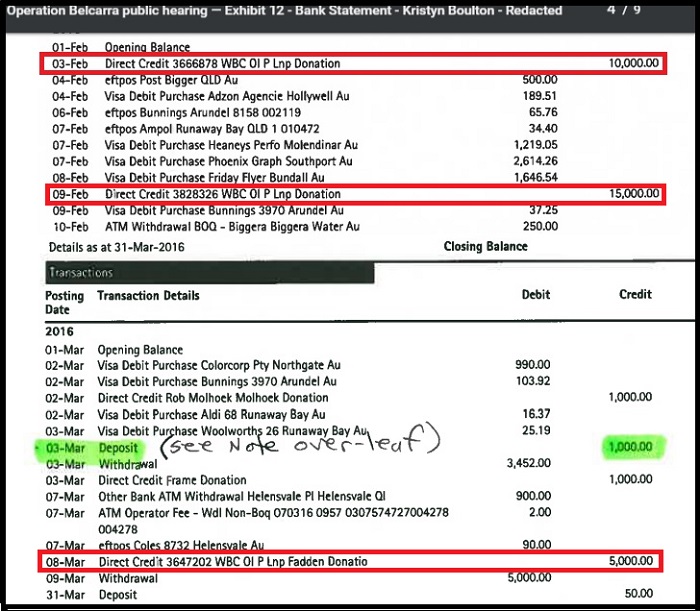Click the green highlighted 1,000.00 credit amount
The height and width of the screenshot is (611, 700).
coord(632,447)
